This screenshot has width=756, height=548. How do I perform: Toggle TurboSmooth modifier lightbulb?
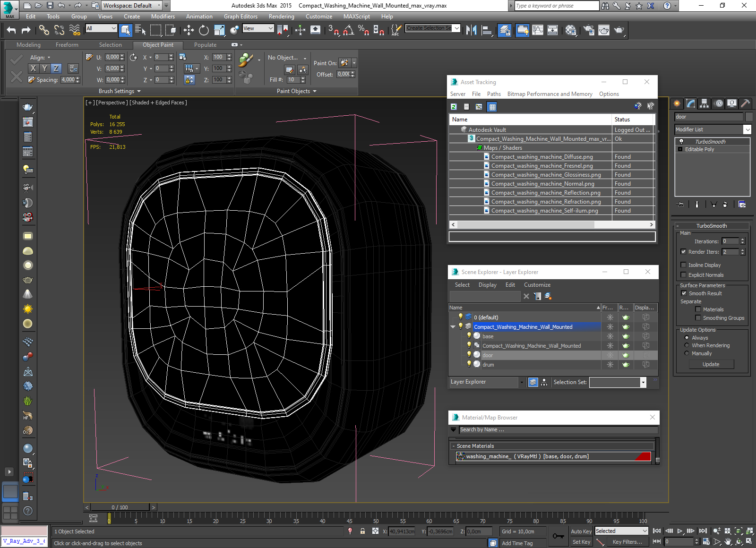pos(681,141)
